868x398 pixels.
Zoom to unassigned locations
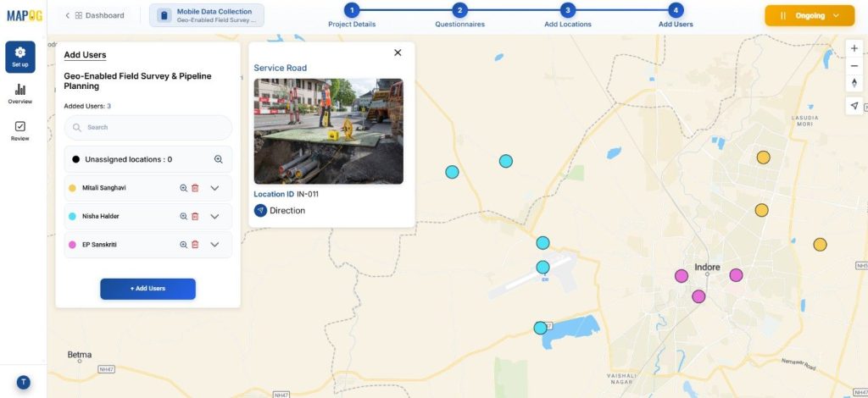click(x=218, y=159)
